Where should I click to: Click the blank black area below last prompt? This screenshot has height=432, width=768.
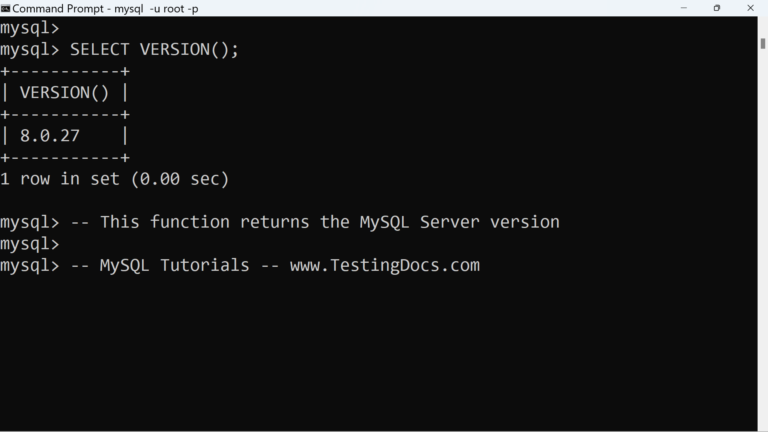tap(380, 350)
